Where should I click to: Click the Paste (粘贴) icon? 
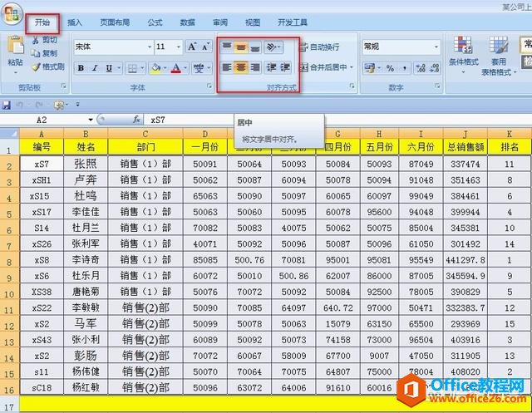[x=16, y=47]
